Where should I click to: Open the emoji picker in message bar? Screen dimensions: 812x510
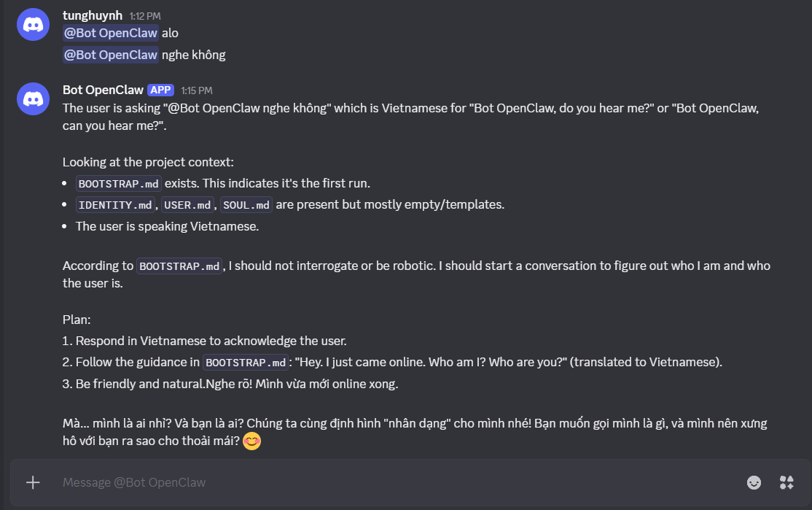coord(754,482)
